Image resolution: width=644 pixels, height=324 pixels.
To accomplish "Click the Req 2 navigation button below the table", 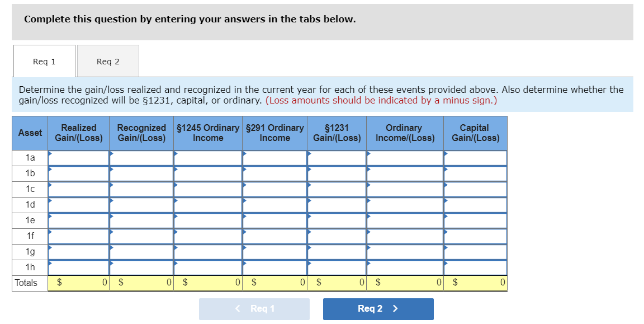I will point(378,309).
